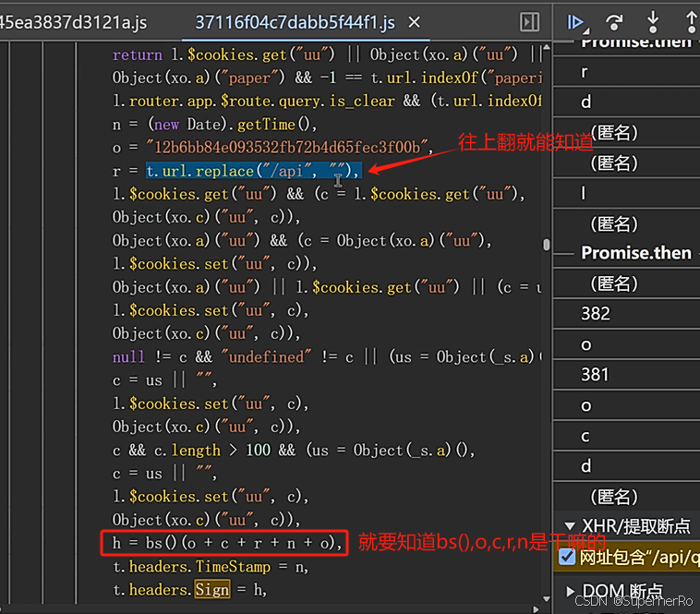Click the t.headers.TimeStamp = n line
Image resolution: width=700 pixels, height=614 pixels.
click(211, 567)
